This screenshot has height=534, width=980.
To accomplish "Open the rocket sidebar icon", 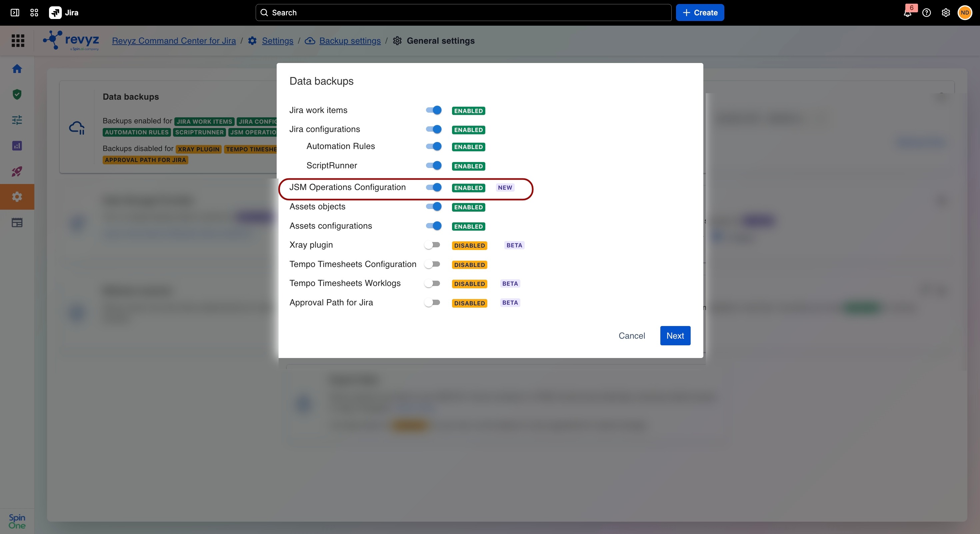I will coord(17,172).
